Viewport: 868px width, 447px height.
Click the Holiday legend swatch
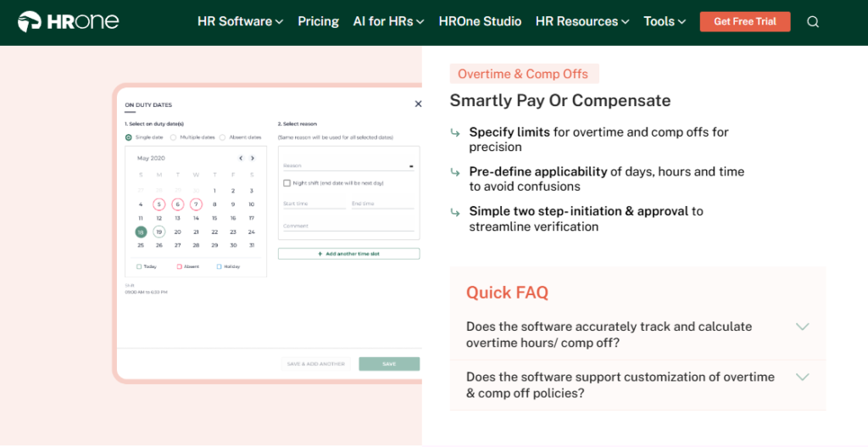(219, 266)
